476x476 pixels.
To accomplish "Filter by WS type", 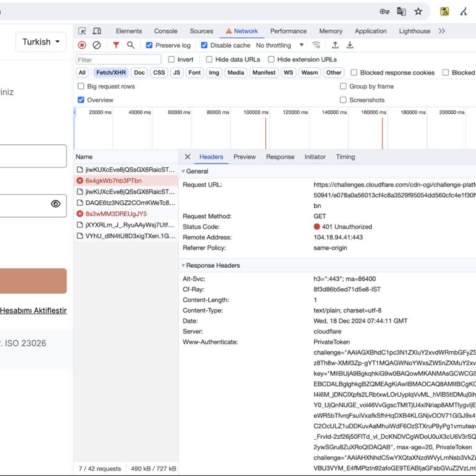I will (288, 73).
